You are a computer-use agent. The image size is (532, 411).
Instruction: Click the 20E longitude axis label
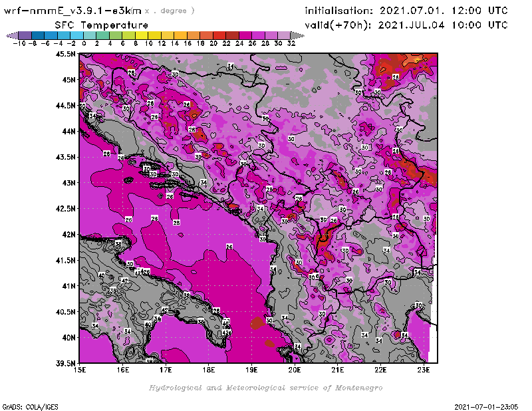(295, 370)
